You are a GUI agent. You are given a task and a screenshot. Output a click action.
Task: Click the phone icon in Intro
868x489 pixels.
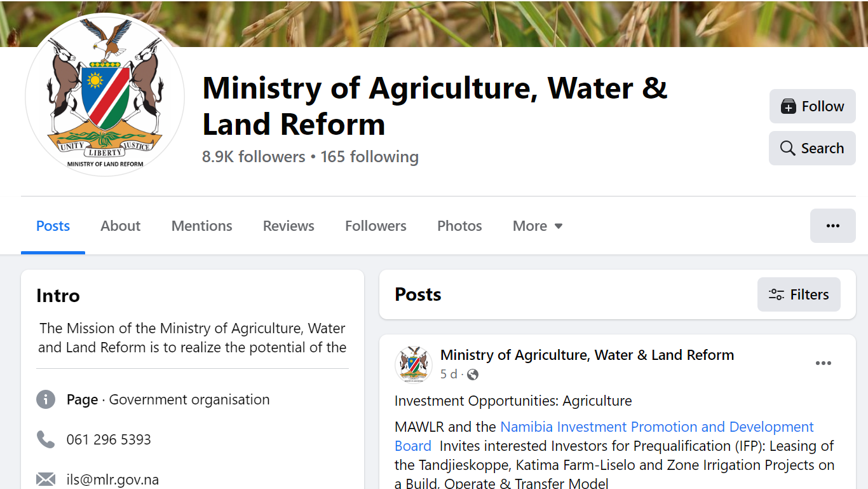[x=46, y=439]
